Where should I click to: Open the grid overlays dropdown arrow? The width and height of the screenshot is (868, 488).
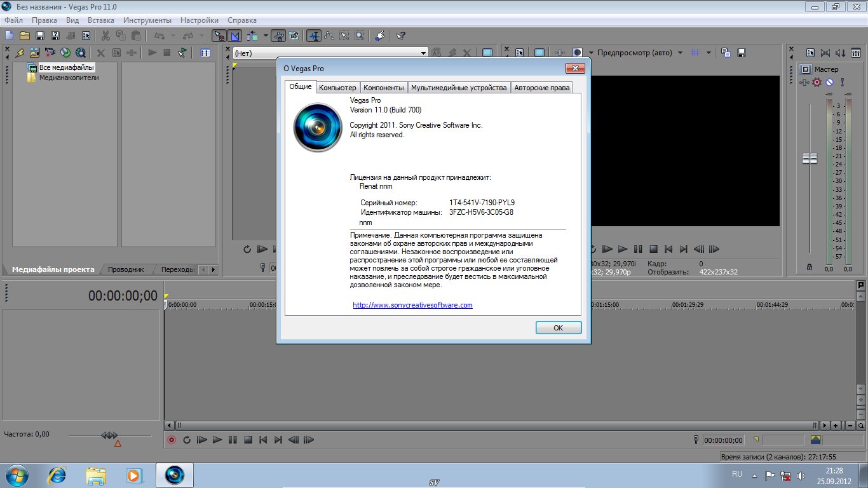[709, 53]
